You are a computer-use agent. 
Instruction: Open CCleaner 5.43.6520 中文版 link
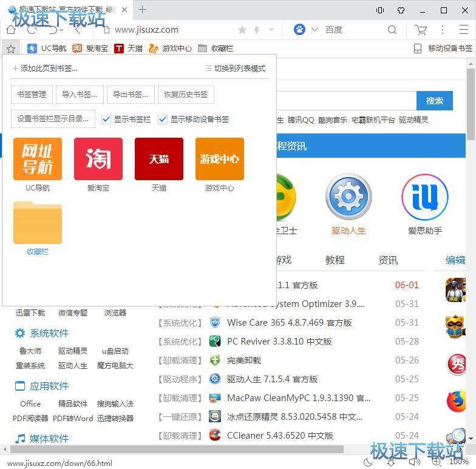click(280, 436)
